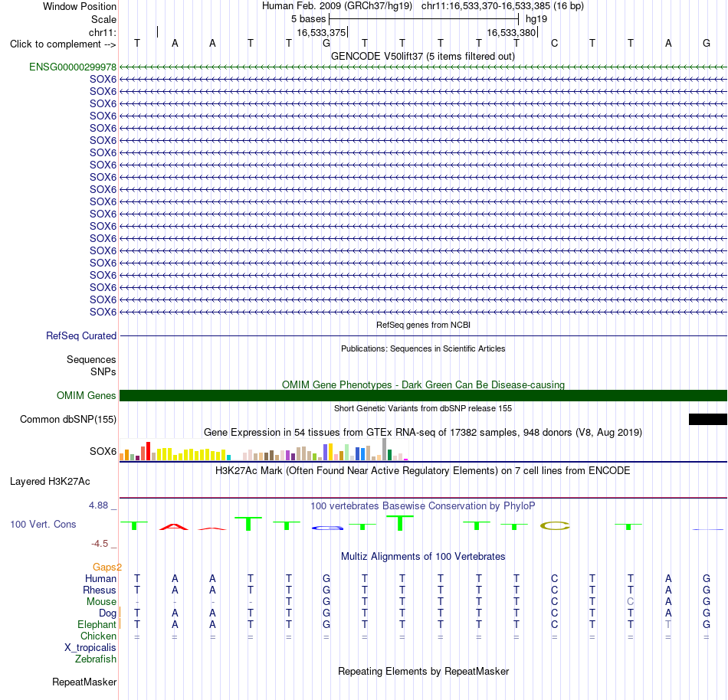The width and height of the screenshot is (728, 700).
Task: Open Repeating Elements by RepeatMasker title
Action: (x=423, y=672)
